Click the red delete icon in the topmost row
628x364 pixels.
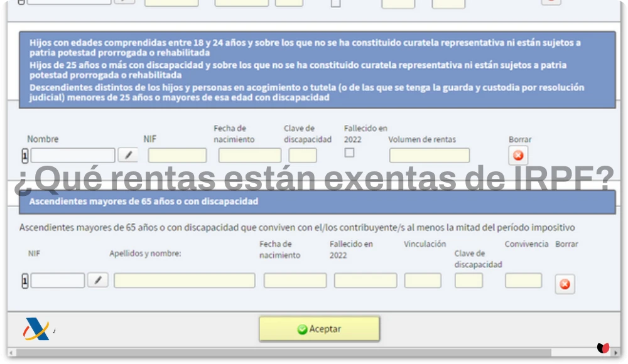click(551, 3)
